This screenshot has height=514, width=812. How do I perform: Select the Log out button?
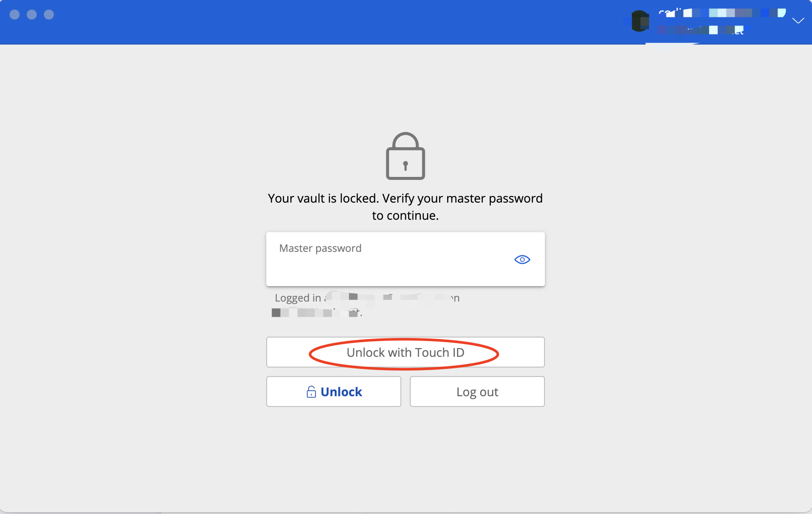(x=477, y=391)
